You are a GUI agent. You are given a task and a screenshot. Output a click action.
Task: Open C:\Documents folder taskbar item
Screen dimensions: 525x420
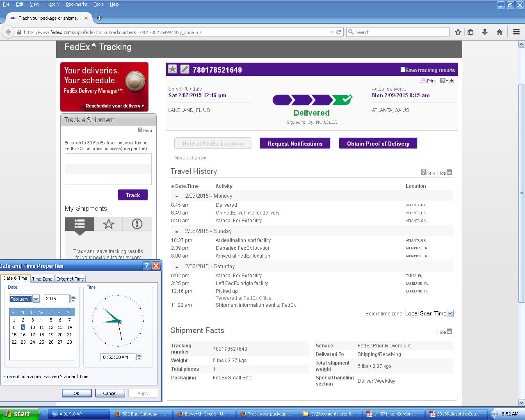tap(330, 414)
